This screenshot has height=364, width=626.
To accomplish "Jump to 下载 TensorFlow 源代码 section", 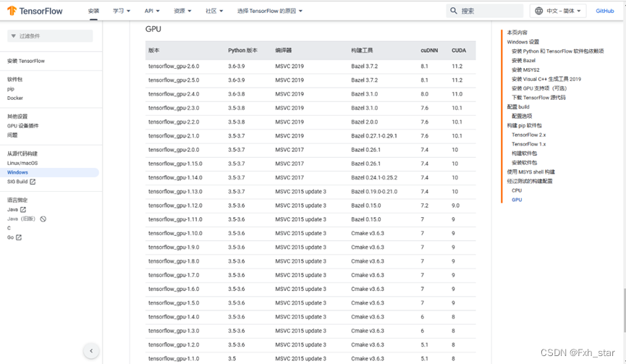I will [x=538, y=98].
